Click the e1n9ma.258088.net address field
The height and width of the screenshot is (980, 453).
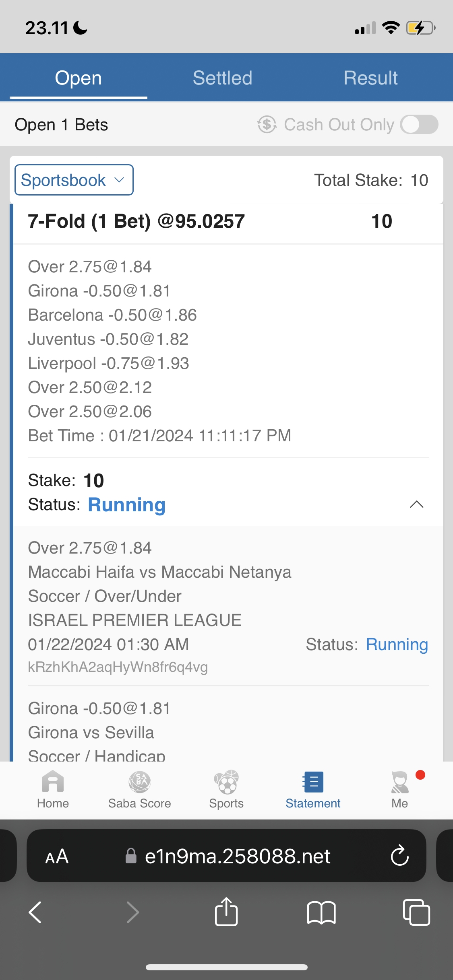(x=238, y=856)
